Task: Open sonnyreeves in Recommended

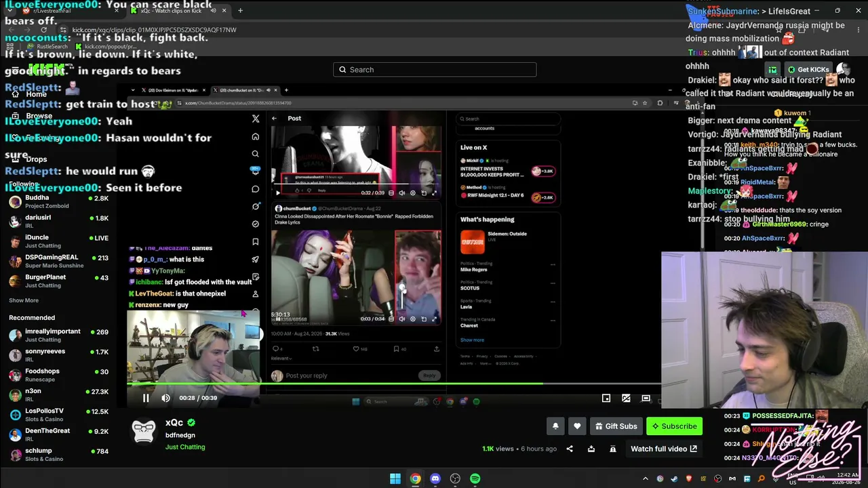Action: click(58, 355)
